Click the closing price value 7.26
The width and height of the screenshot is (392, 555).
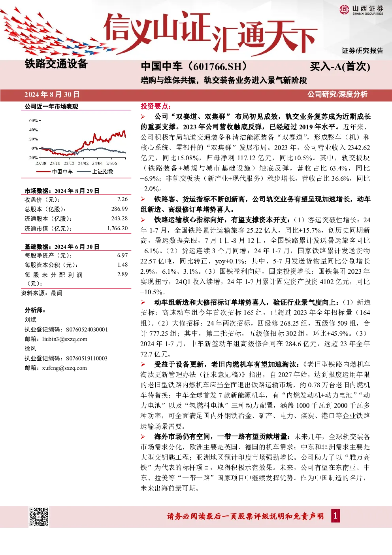[x=122, y=199]
